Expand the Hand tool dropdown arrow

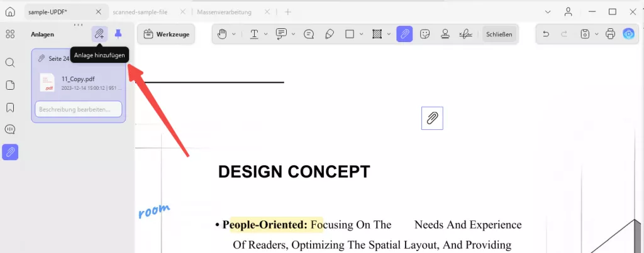click(234, 34)
